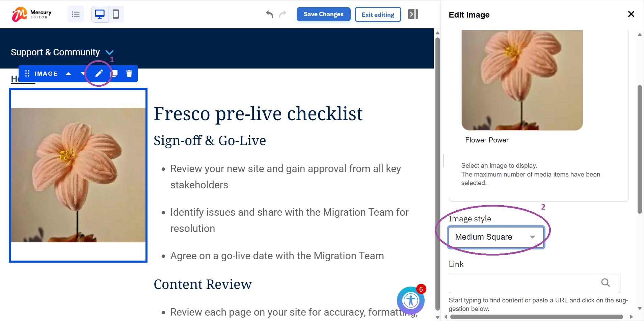
Task: Click the pencil edit icon on IMAGE toolbar
Action: pyautogui.click(x=99, y=74)
